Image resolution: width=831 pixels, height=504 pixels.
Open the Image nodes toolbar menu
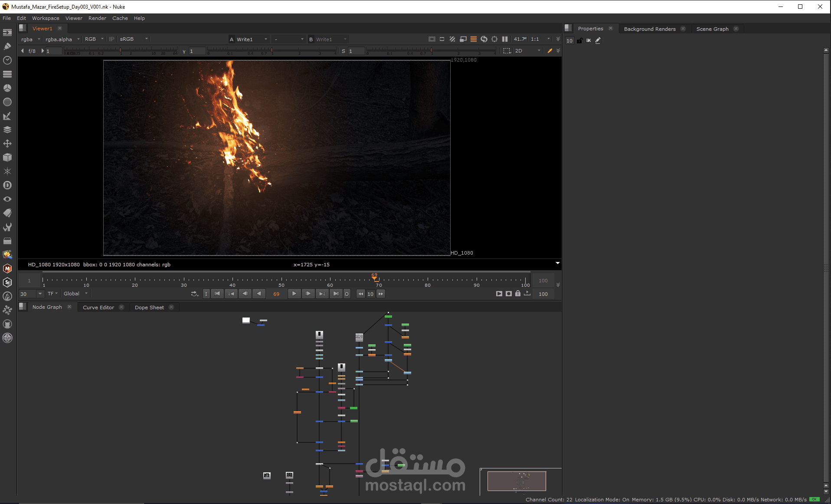click(x=7, y=33)
